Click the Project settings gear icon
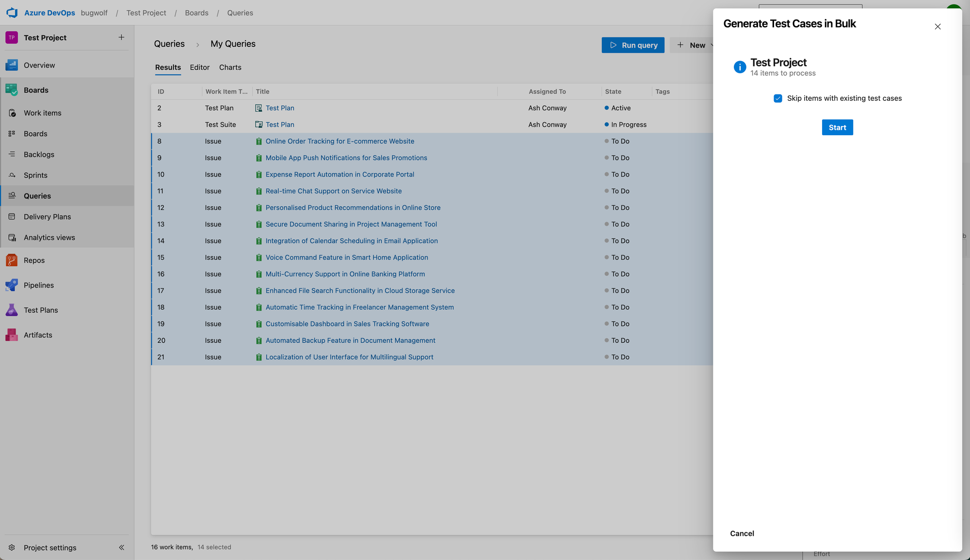Screen dimensions: 970x560 [12, 547]
